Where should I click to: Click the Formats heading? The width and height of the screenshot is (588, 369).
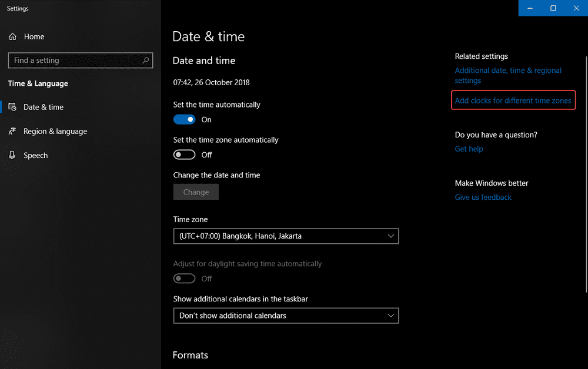point(190,355)
